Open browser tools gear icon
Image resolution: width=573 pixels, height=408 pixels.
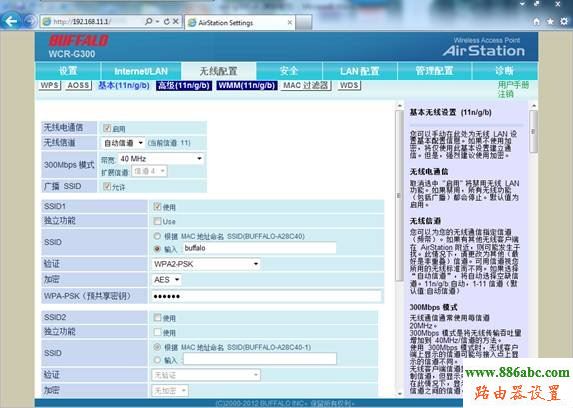(x=564, y=22)
